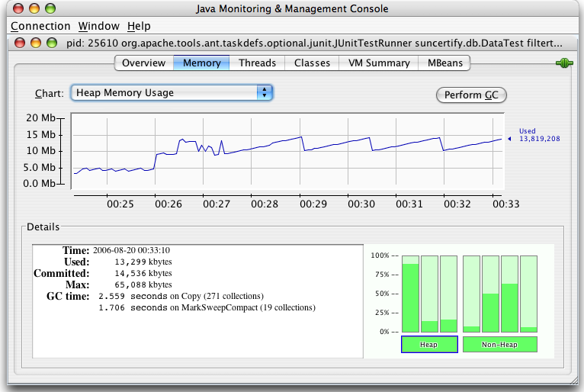Open the Chart type dropdown
Screen dimensions: 584x392
[172, 93]
